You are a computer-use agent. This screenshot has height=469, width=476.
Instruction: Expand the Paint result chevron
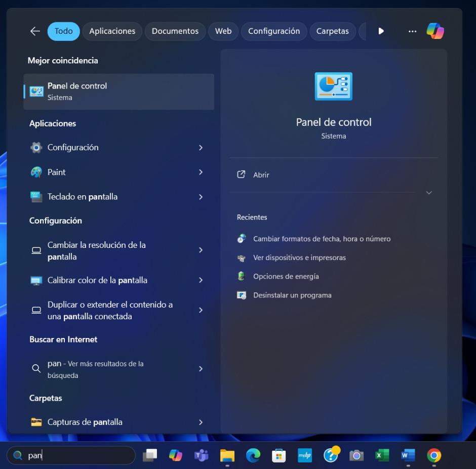click(201, 172)
